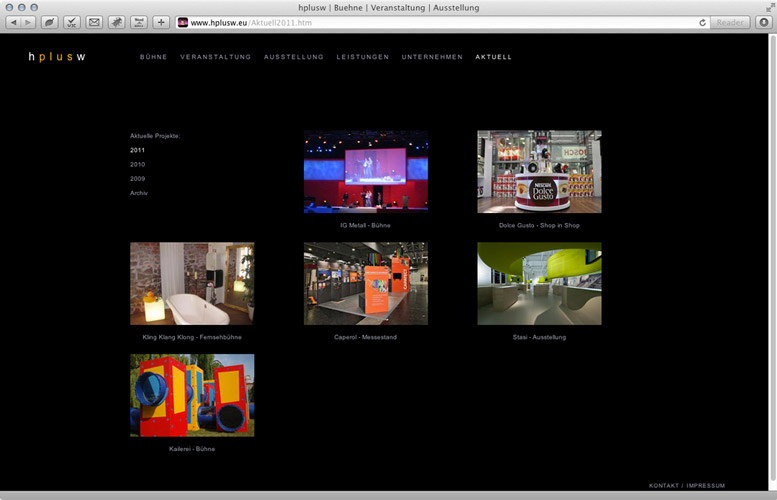Open the downloads arrow button
This screenshot has height=500, width=777.
point(764,22)
